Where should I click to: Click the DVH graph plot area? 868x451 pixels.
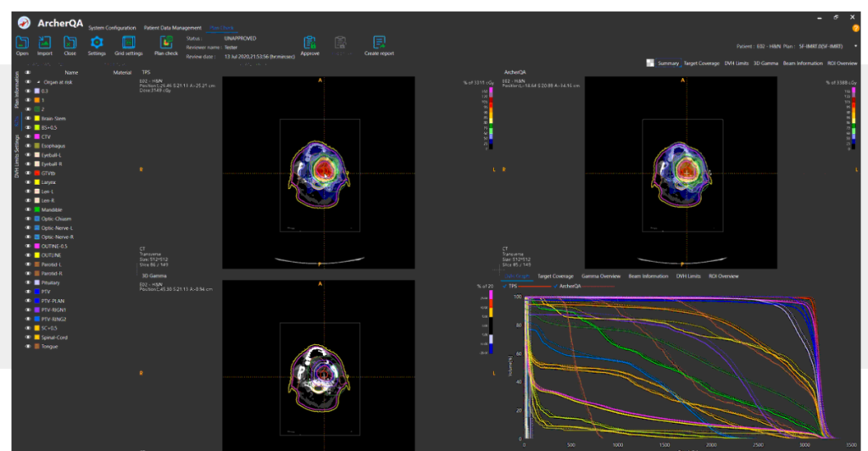[x=687, y=367]
